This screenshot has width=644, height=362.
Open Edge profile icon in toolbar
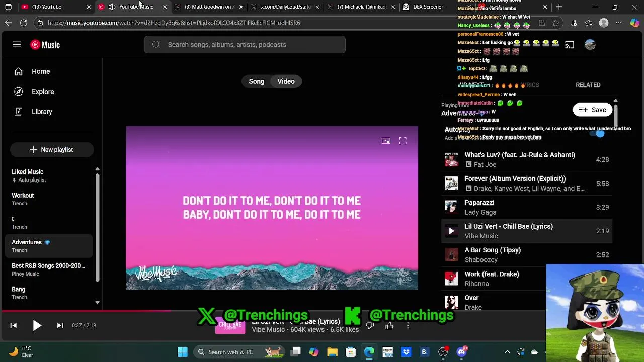pyautogui.click(x=604, y=23)
